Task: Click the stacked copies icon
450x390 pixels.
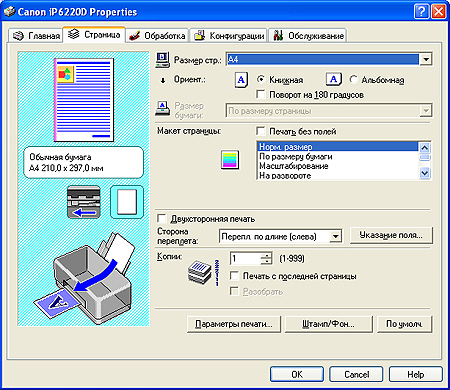Action: 199,272
